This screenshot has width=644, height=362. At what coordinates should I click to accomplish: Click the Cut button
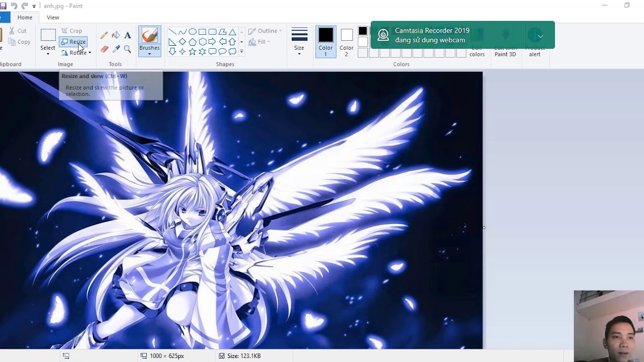[18, 31]
